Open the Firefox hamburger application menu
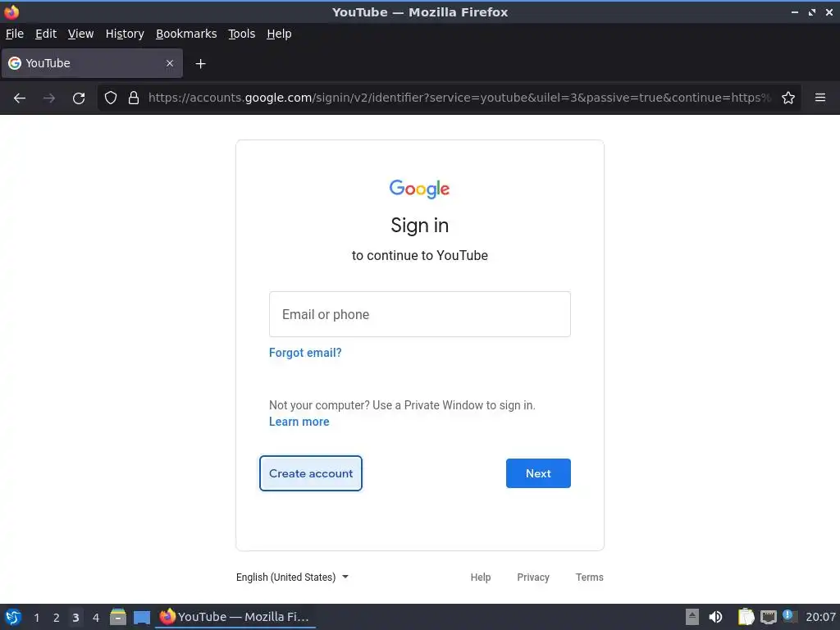Viewport: 840px width, 630px height. (820, 98)
